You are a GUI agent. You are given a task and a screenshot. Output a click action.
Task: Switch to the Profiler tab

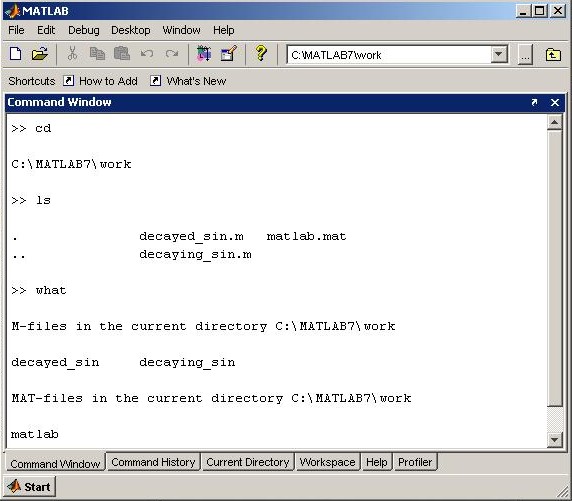point(415,462)
